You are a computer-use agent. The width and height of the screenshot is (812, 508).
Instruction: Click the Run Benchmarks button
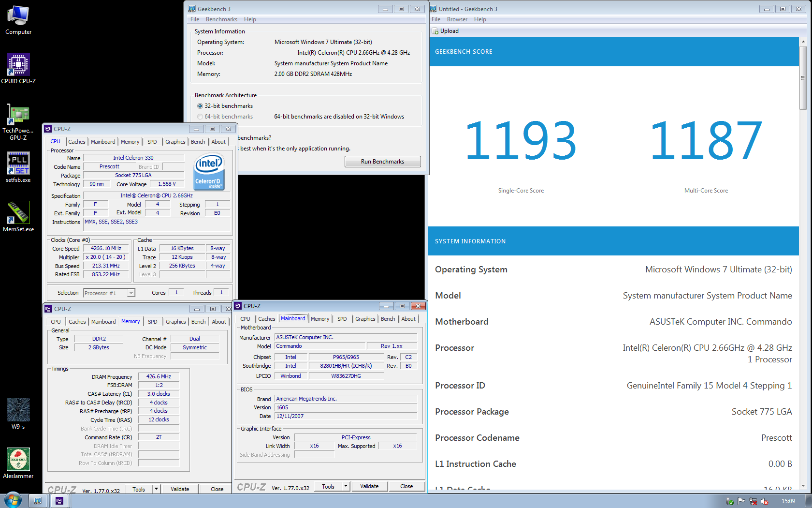pyautogui.click(x=382, y=162)
